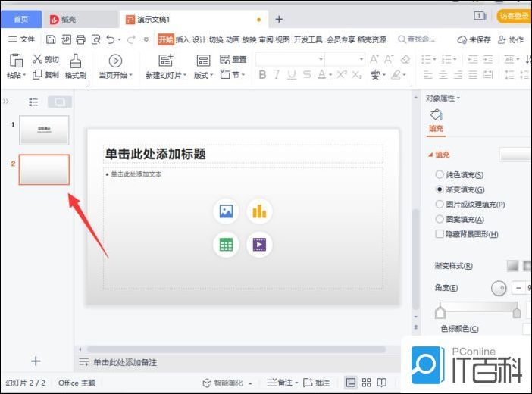Expand the quick access toolbar customization arrow

point(146,39)
